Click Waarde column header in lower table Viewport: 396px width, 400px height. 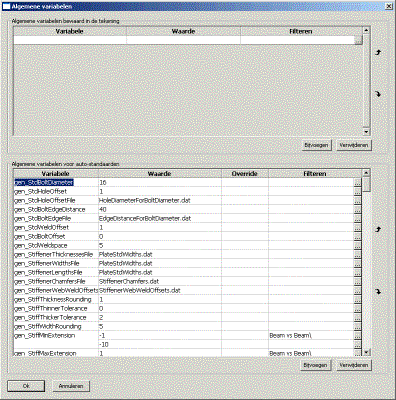tap(160, 174)
